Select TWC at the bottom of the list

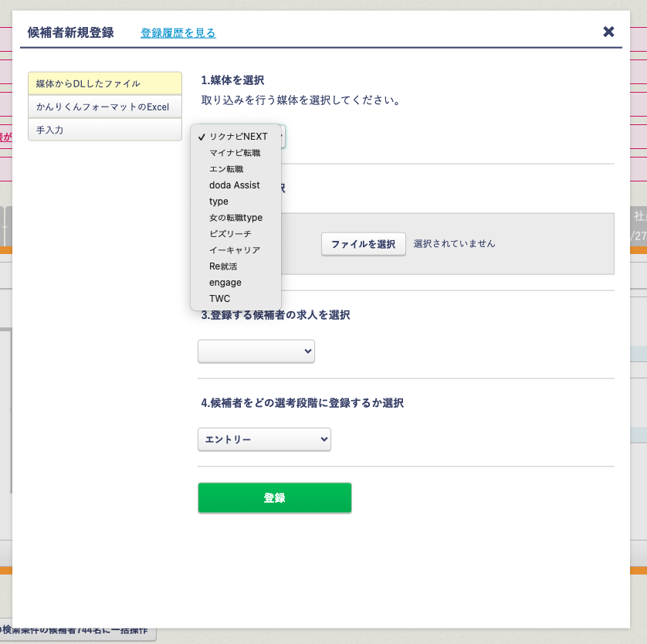220,298
